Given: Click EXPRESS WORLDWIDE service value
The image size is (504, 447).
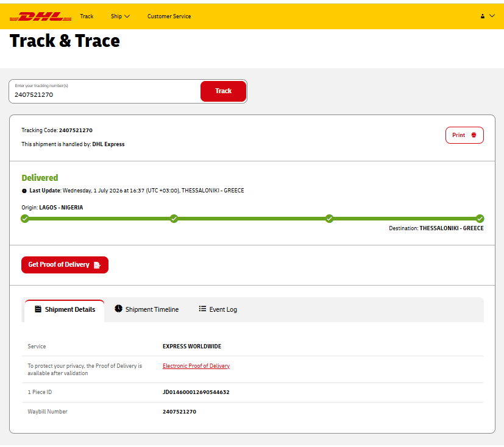Looking at the screenshot, I should tap(192, 347).
